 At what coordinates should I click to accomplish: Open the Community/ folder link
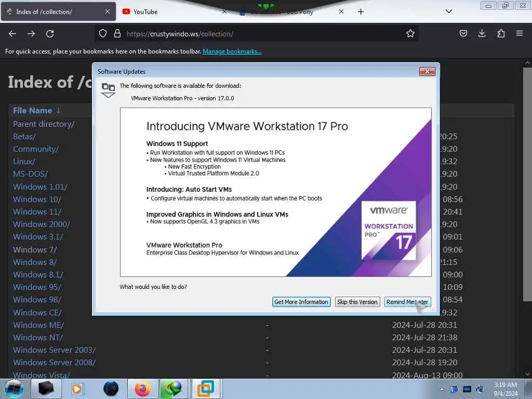pos(36,149)
